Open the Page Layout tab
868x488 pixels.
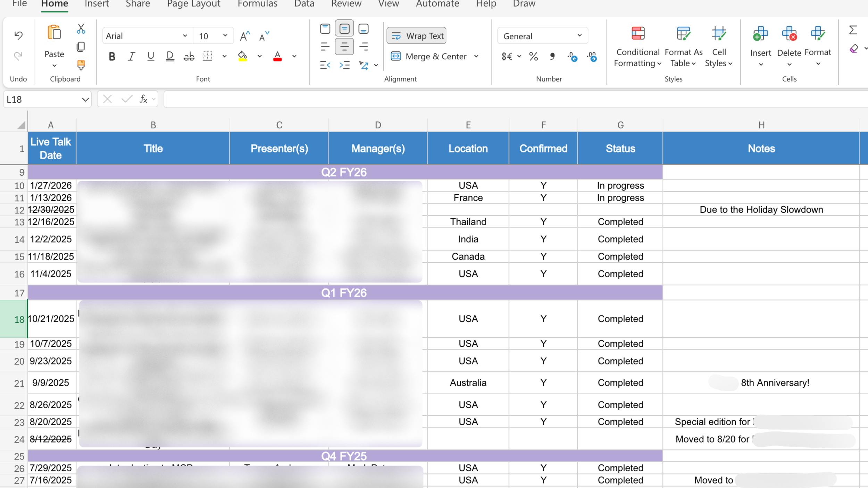click(x=193, y=4)
